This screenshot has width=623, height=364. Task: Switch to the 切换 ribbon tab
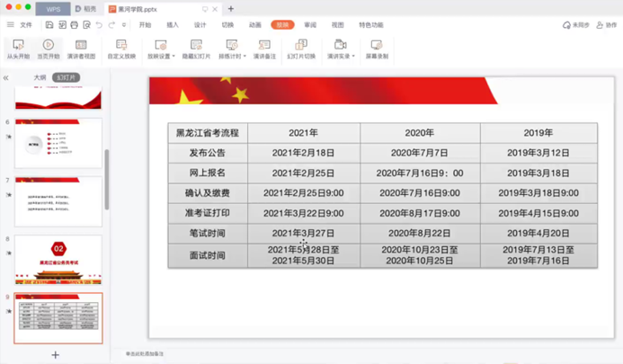click(x=227, y=24)
